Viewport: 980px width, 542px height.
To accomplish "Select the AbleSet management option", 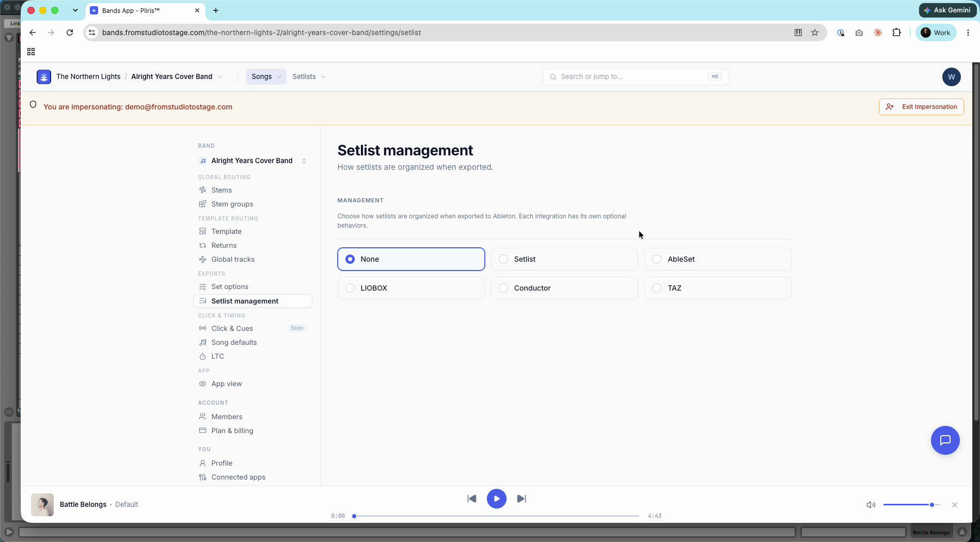I will coord(718,259).
